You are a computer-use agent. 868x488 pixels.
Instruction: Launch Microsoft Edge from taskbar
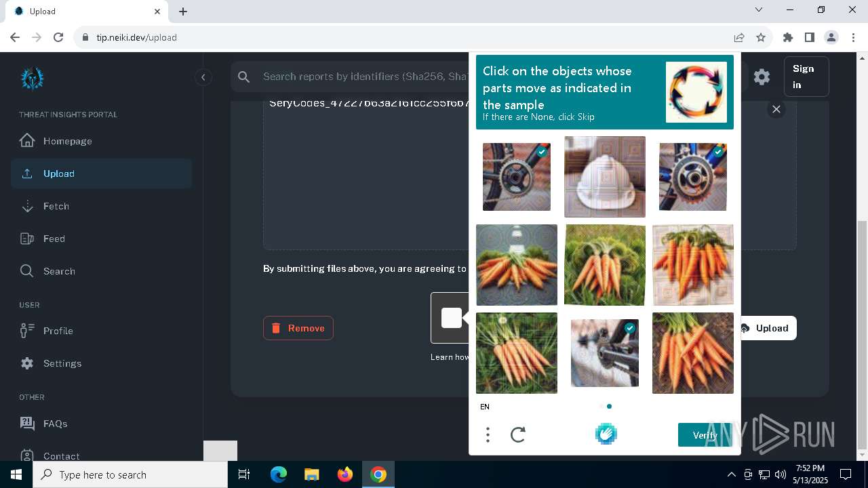click(x=279, y=474)
